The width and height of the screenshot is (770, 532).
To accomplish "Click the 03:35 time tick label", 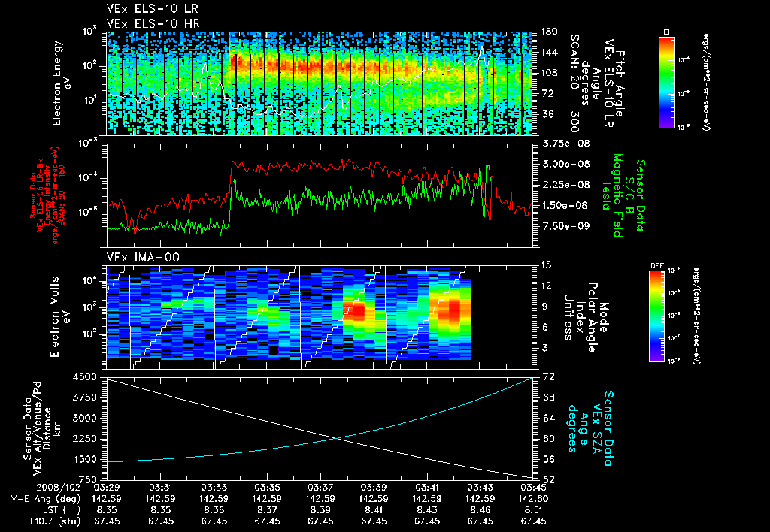I will coord(267,488).
